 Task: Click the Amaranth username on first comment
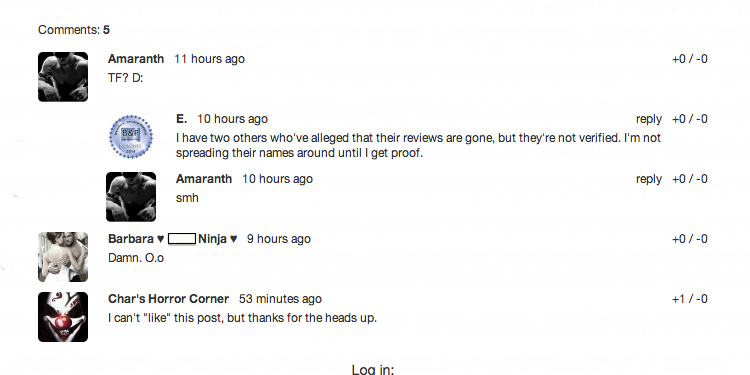click(136, 59)
